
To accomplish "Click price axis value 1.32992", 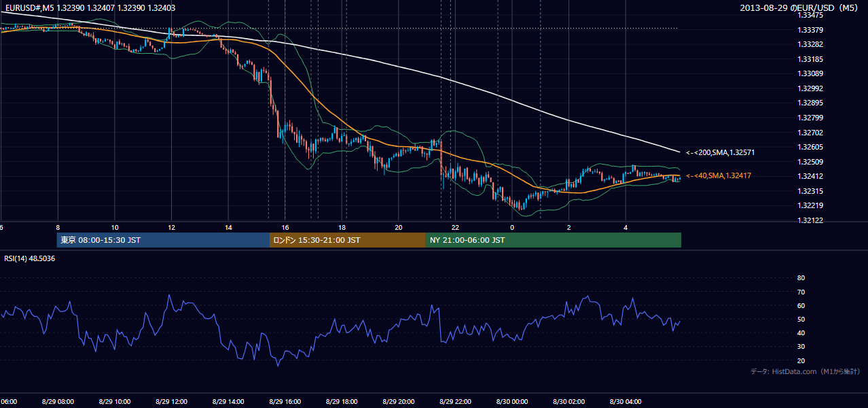I will pos(810,88).
